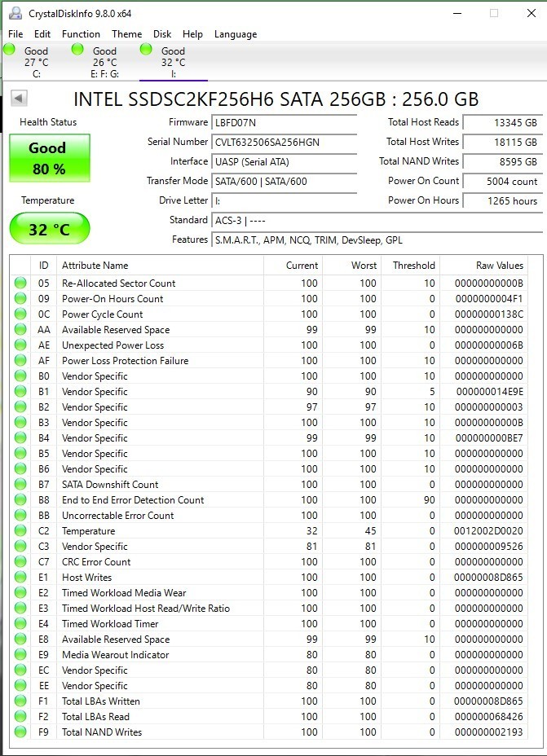The image size is (547, 756).
Task: Select green status orb for disk E: F: G:
Action: tap(77, 49)
